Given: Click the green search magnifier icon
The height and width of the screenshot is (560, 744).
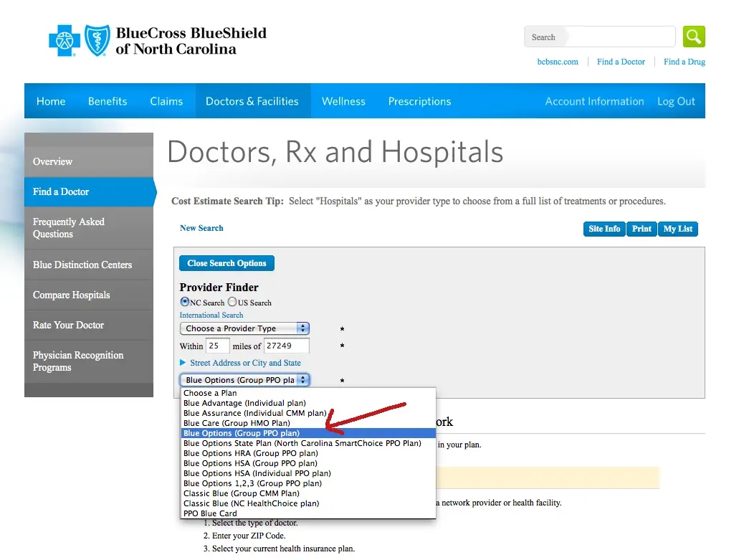Looking at the screenshot, I should click(693, 36).
